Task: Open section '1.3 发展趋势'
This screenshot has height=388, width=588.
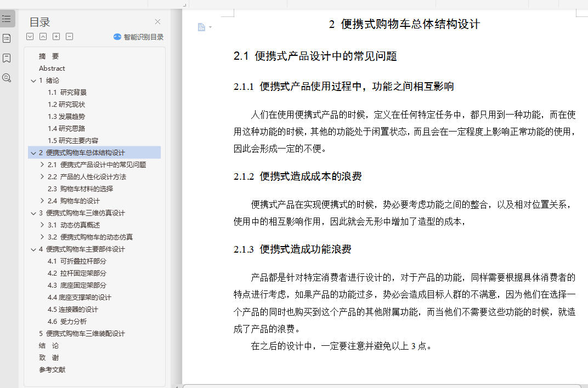Action: click(66, 117)
